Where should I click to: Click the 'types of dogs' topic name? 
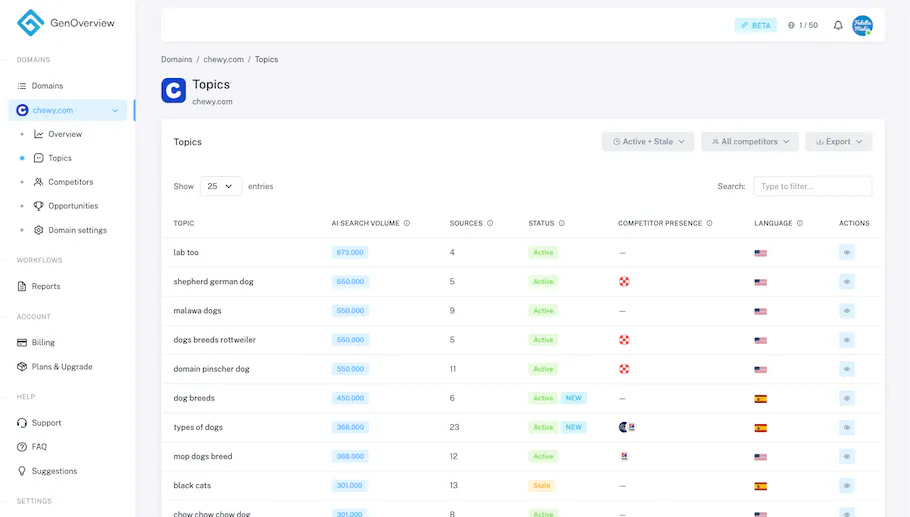[198, 427]
